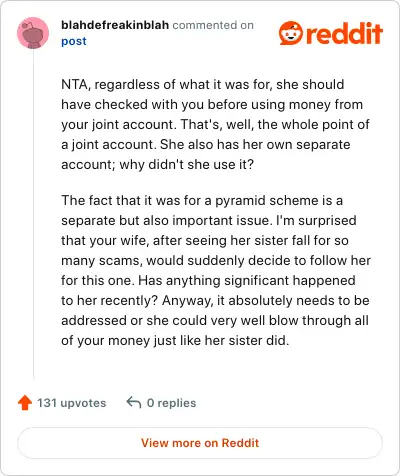
Task: Click the "commented on" gray text
Action: point(213,25)
